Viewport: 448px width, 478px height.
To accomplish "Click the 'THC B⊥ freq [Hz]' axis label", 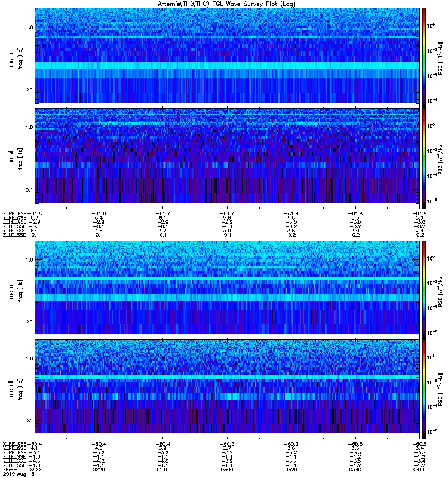I will [x=16, y=290].
